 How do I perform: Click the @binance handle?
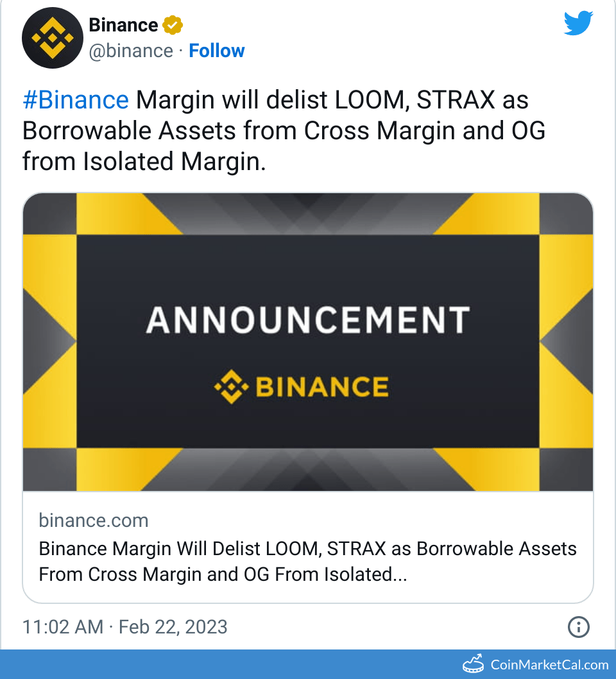pyautogui.click(x=131, y=51)
